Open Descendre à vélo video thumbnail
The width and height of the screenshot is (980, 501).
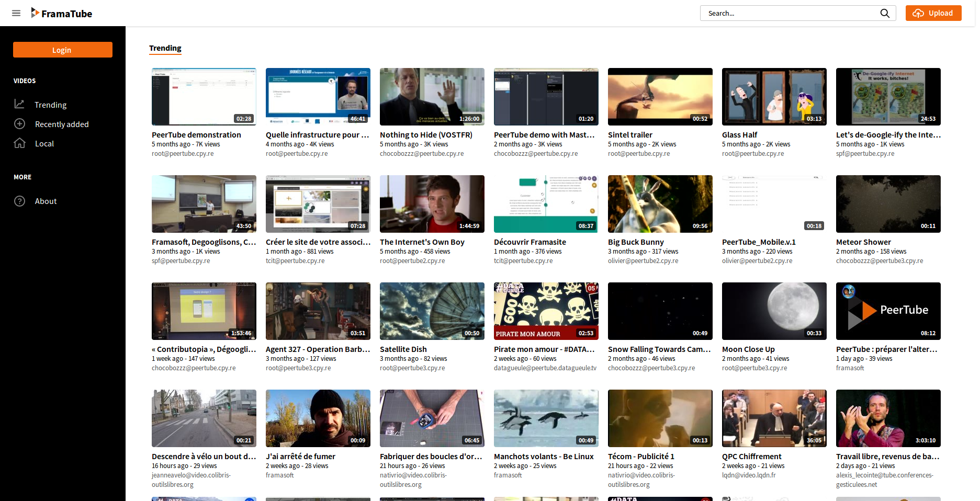coord(204,418)
